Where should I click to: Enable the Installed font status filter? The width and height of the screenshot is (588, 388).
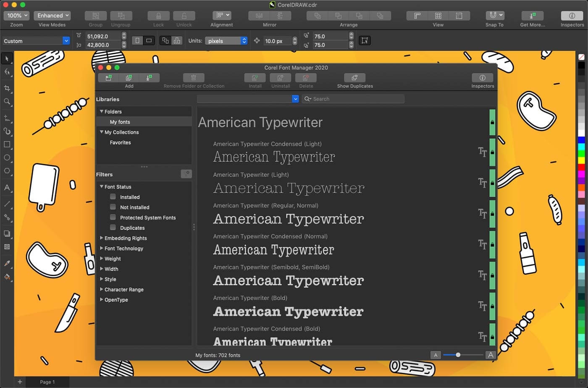(x=113, y=197)
